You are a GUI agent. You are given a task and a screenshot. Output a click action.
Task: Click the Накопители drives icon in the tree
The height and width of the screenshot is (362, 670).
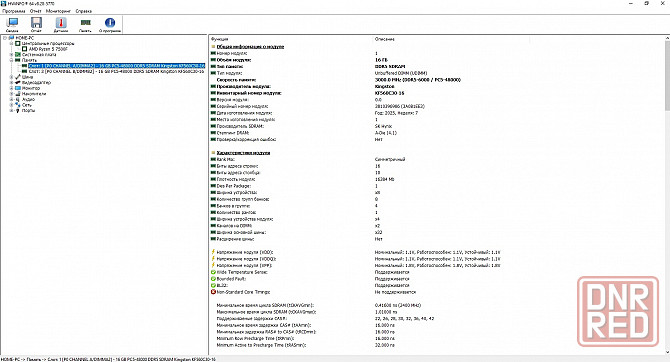tap(18, 94)
